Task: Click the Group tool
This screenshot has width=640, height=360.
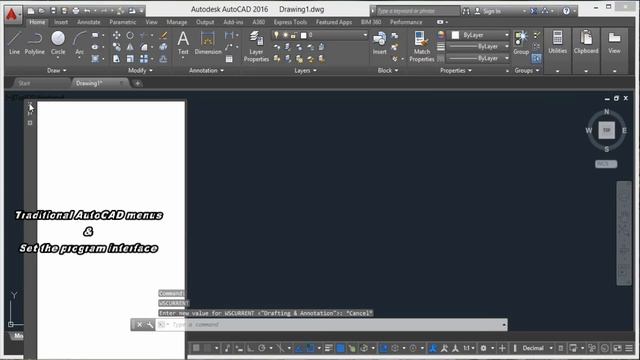Action: tap(521, 43)
